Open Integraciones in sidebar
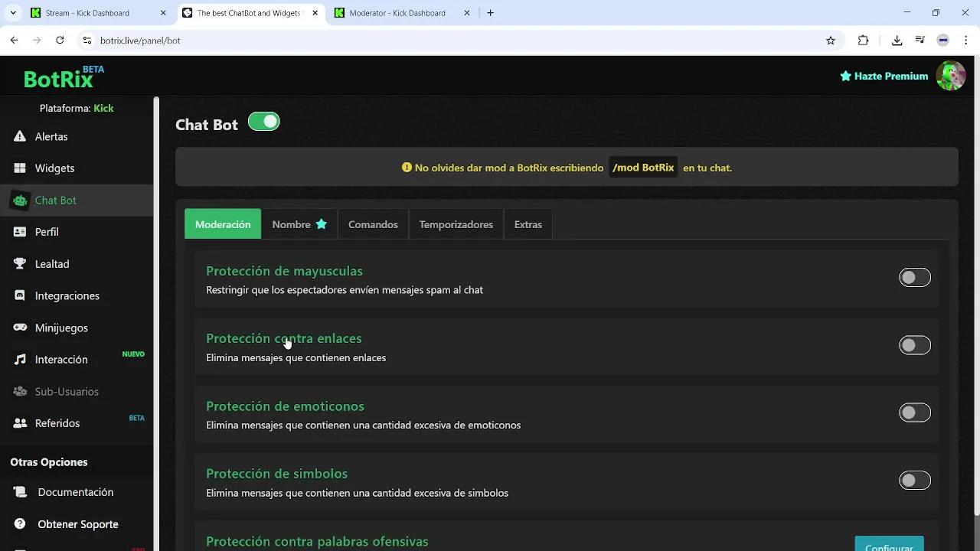Screen dimensions: 980x551 tap(77, 295)
